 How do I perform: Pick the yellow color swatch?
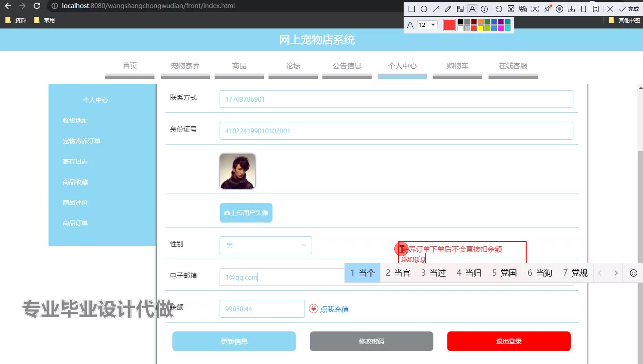[x=480, y=28]
